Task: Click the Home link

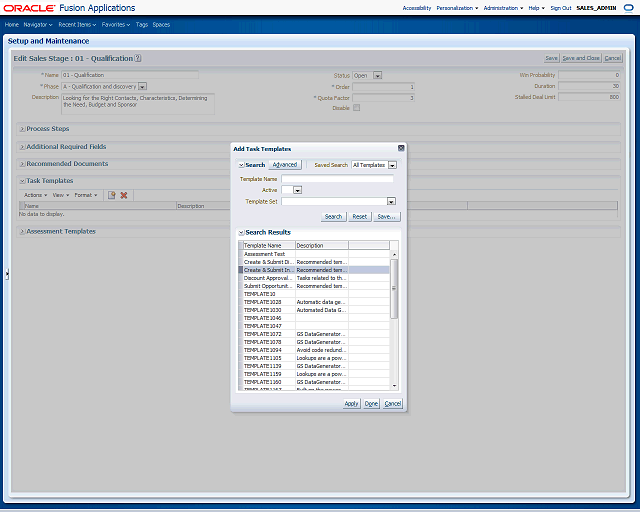Action: coord(12,25)
